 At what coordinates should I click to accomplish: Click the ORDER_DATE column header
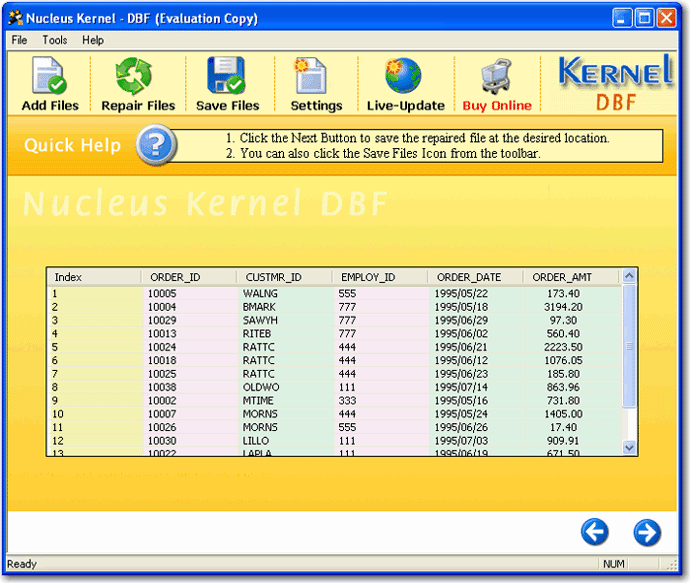tap(468, 277)
